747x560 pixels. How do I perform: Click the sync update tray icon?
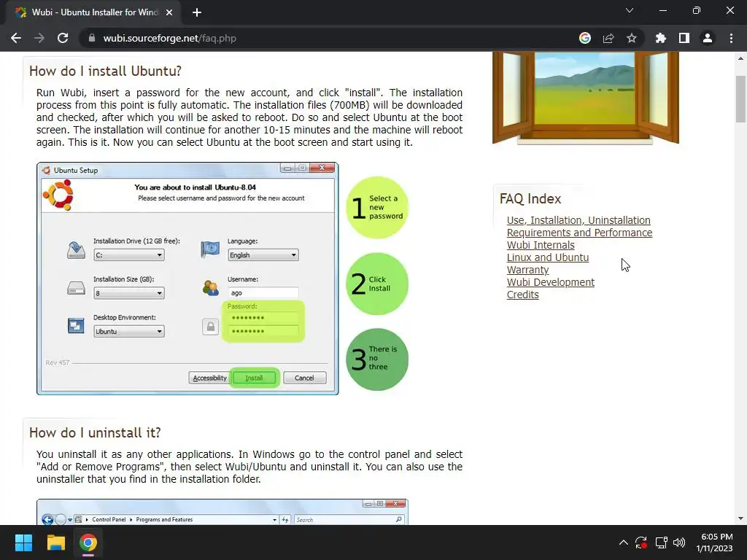tap(641, 542)
